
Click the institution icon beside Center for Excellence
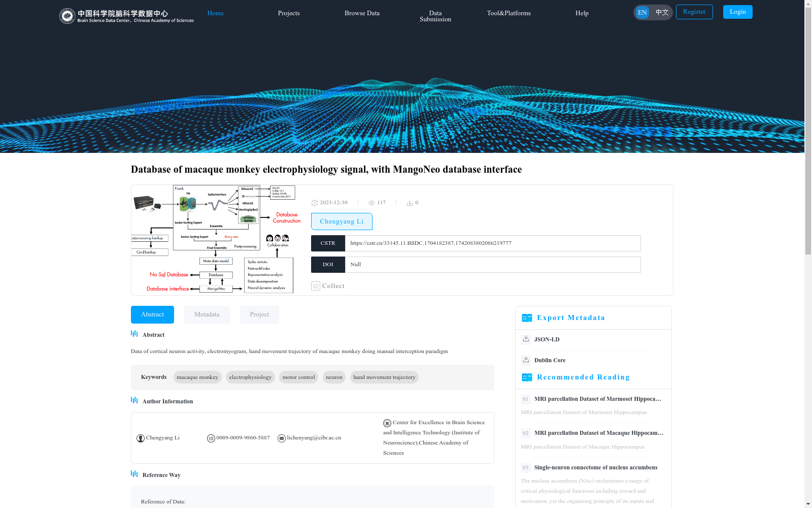click(x=387, y=423)
